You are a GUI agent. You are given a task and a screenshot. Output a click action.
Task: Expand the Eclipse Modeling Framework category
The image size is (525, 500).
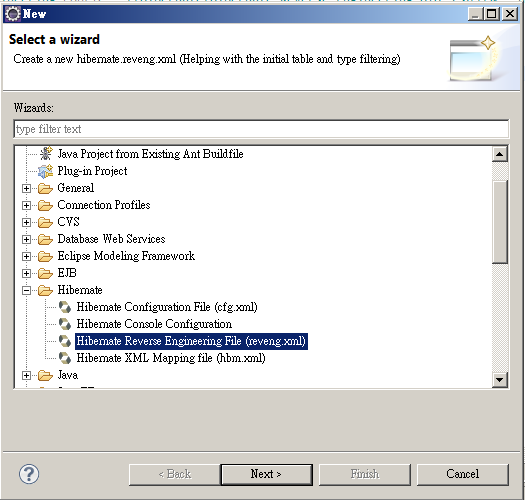pos(26,257)
